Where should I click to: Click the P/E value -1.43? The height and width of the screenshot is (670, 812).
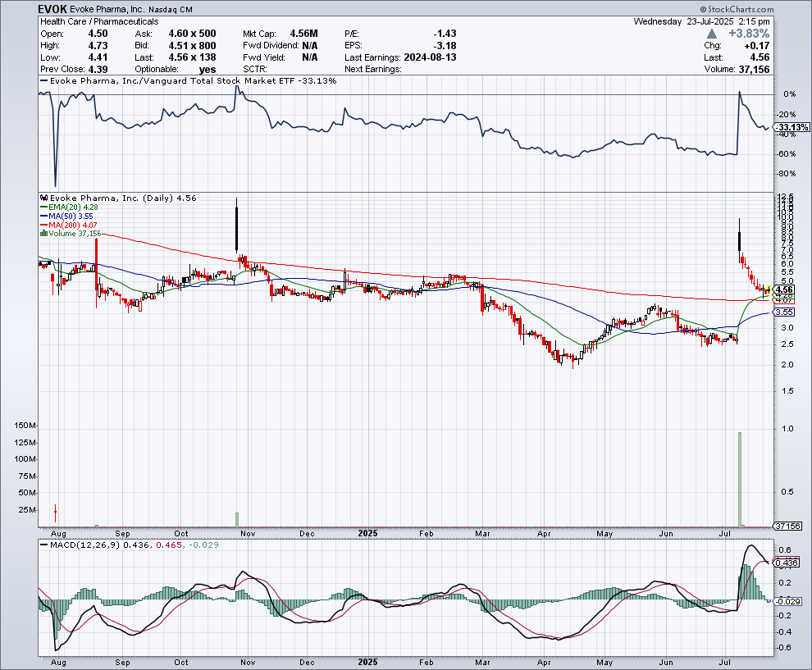click(445, 34)
